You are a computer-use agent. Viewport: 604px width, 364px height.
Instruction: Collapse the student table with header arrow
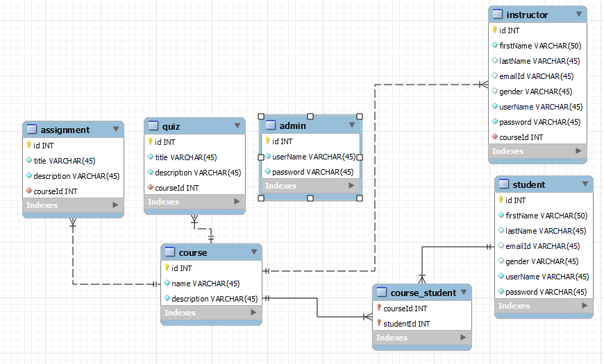[585, 184]
